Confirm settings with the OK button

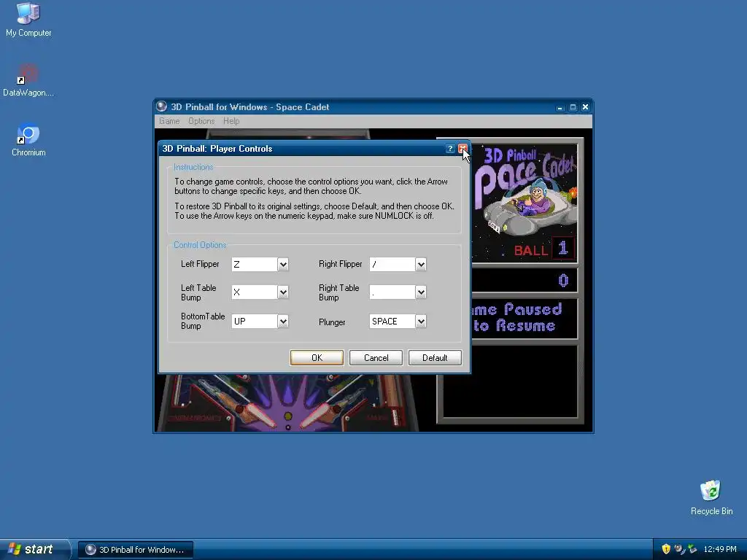(x=317, y=357)
